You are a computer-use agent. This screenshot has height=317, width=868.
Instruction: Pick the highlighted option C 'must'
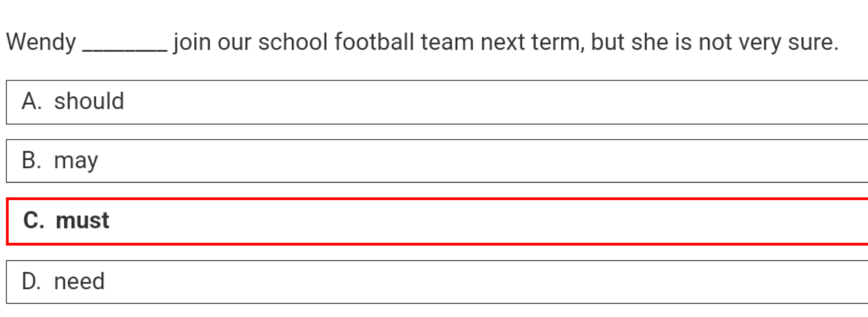437,221
